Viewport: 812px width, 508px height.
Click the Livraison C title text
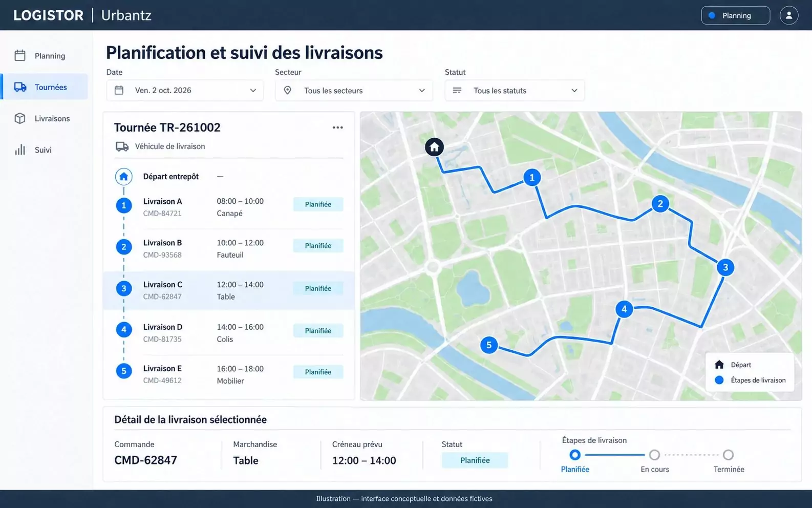(163, 285)
